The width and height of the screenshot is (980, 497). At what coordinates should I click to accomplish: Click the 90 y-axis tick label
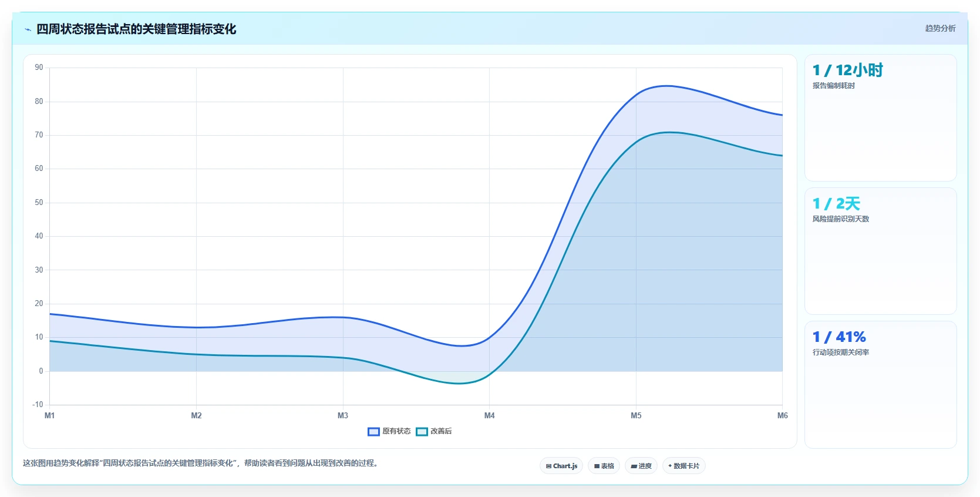tap(39, 68)
